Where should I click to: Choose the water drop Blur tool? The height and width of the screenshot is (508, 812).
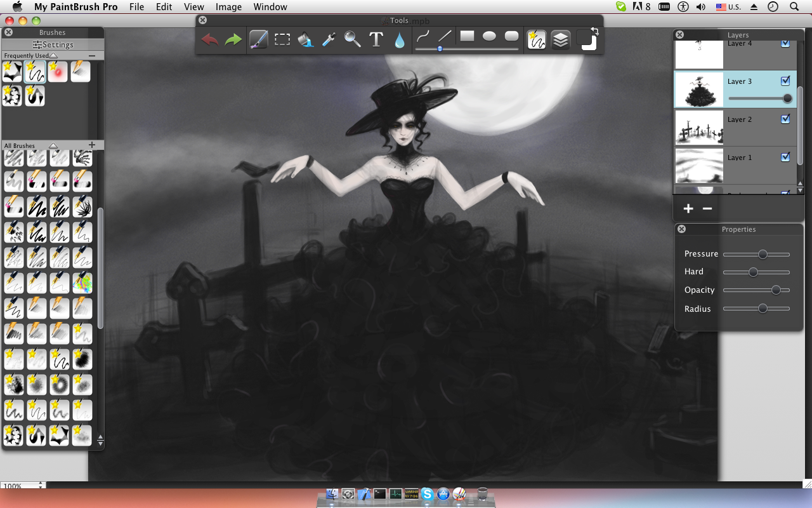coord(399,41)
